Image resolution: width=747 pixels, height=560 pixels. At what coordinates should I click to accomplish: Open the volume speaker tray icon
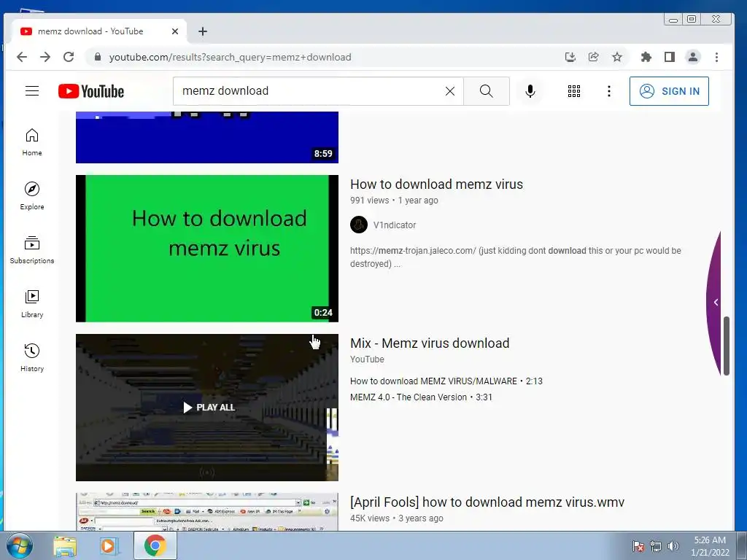[673, 546]
